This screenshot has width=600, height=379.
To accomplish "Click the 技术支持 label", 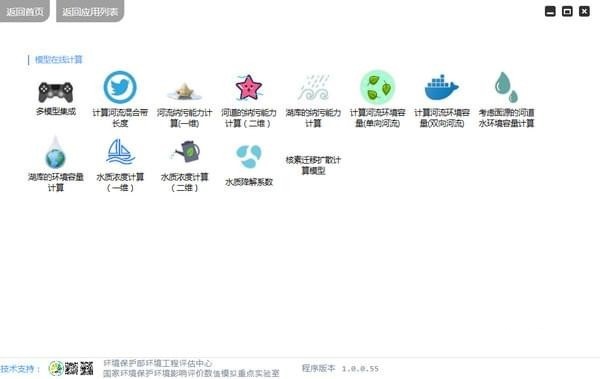I will 20,369.
